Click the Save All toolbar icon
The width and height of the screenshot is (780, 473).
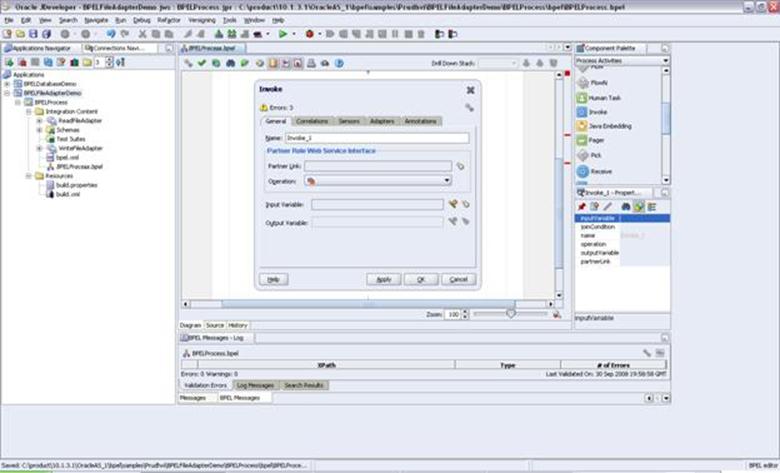[x=47, y=34]
